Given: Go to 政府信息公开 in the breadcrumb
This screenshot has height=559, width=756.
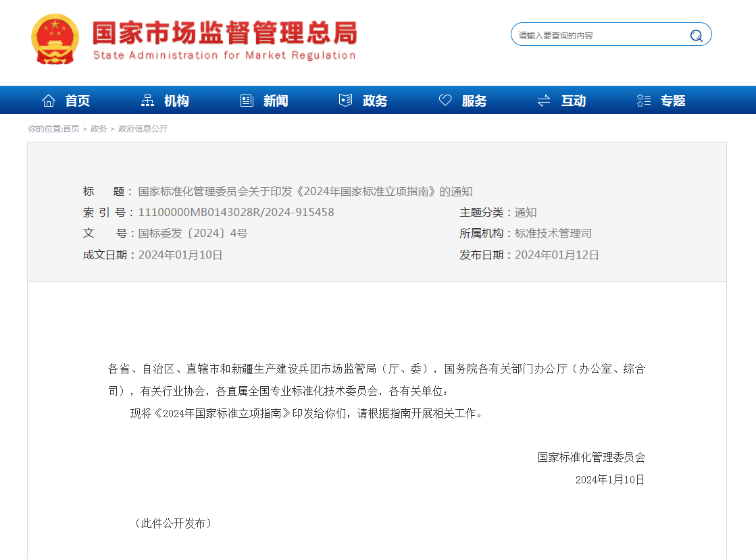Looking at the screenshot, I should (x=143, y=129).
